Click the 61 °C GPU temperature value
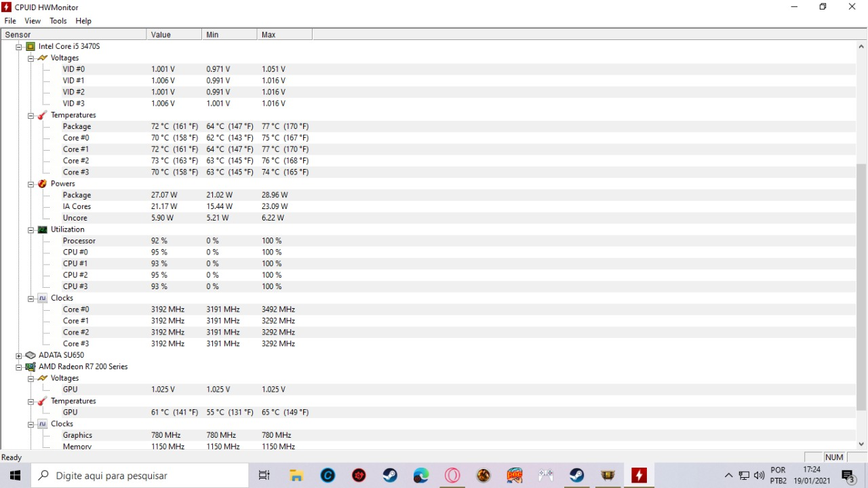The width and height of the screenshot is (868, 488). 174,413
